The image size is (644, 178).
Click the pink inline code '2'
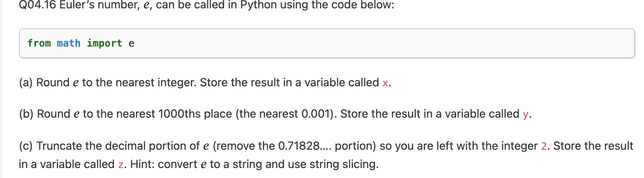point(544,146)
